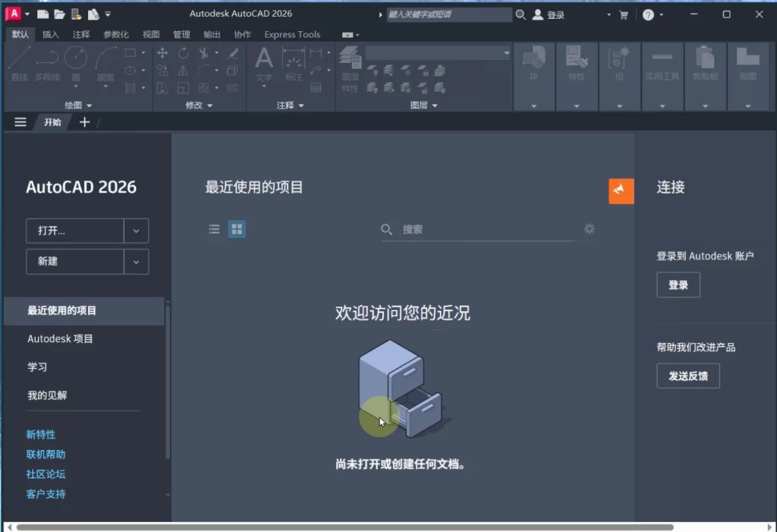Click the Move tool in the 修改 panel
Image resolution: width=777 pixels, height=532 pixels.
[162, 53]
